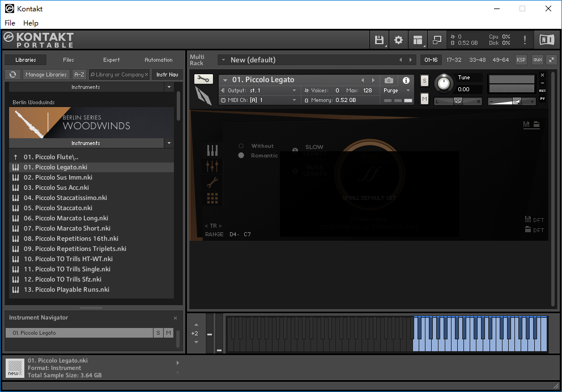Viewport: 562px width, 392px height.
Task: Open the orange wrench settings page
Action: (x=212, y=182)
